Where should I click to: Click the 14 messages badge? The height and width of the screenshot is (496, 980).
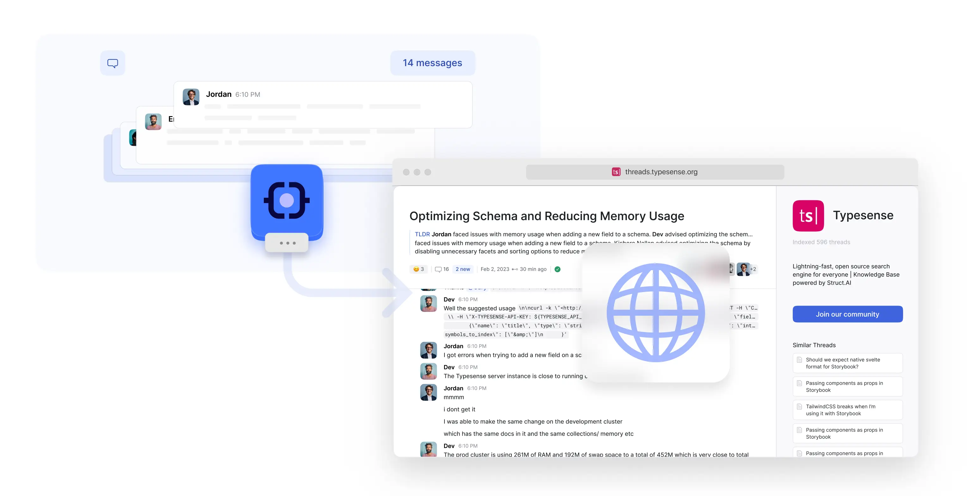[x=432, y=63]
